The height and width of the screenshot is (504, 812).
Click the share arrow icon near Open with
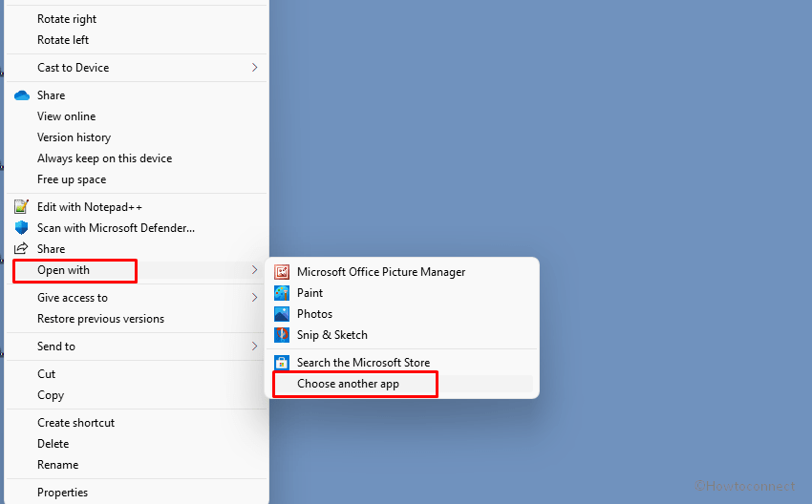[x=21, y=248]
